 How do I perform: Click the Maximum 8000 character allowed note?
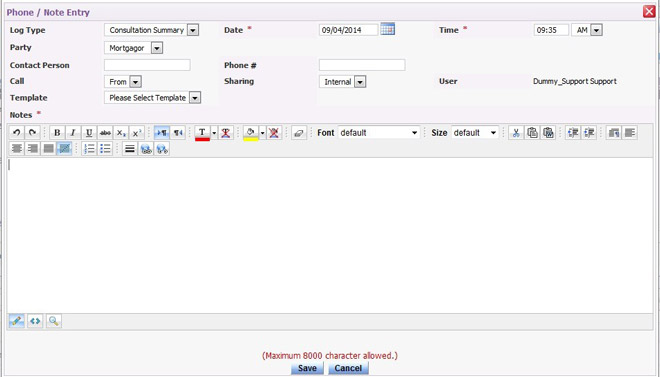[x=330, y=356]
